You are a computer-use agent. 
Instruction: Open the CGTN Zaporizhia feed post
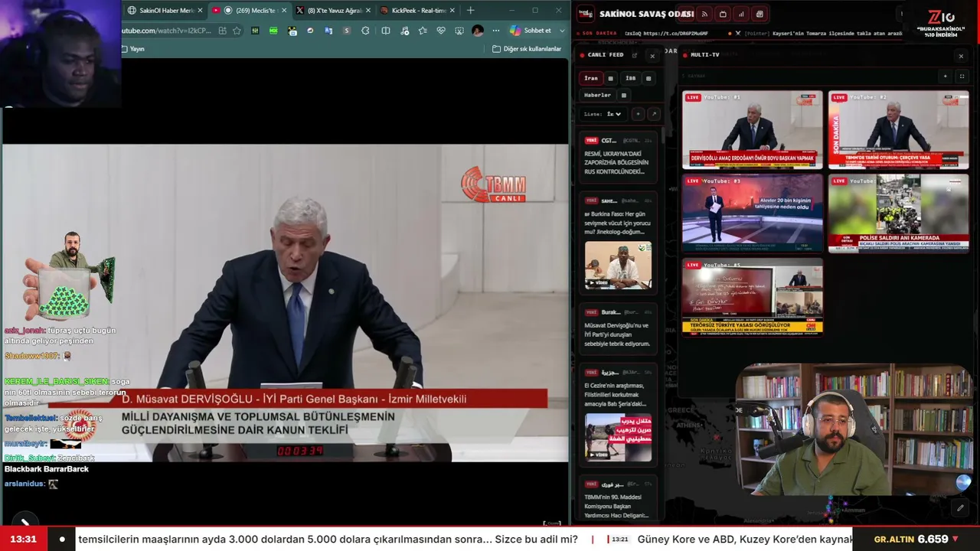coord(618,157)
